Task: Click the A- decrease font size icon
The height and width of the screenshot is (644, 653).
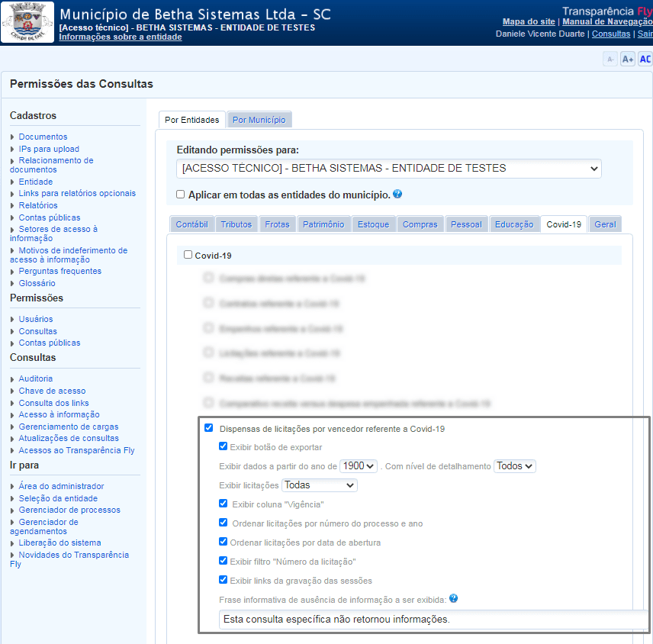Action: (x=610, y=60)
